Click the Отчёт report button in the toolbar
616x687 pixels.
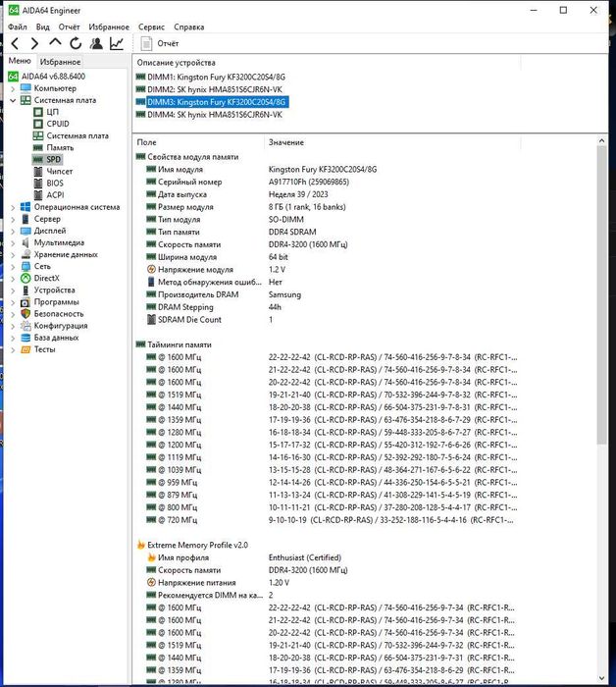pyautogui.click(x=159, y=43)
